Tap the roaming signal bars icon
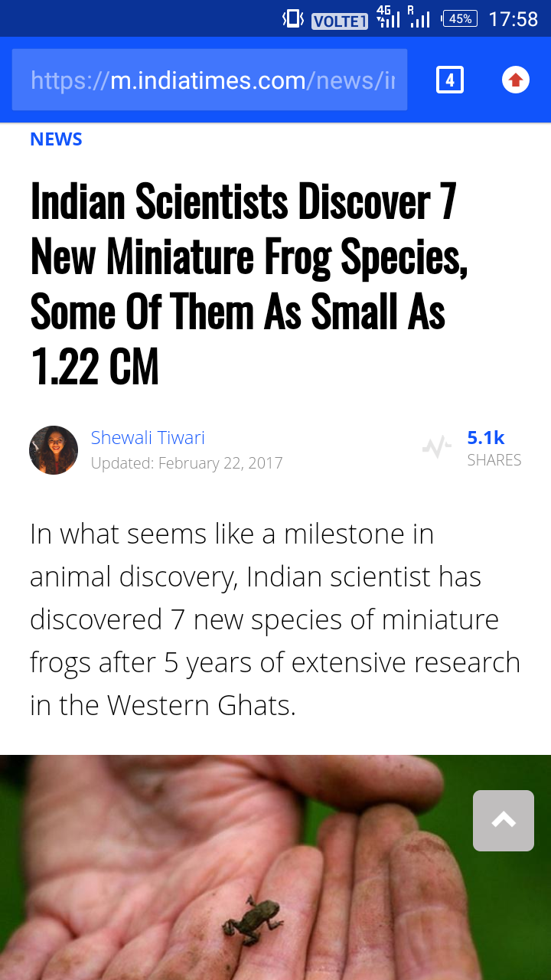Image resolution: width=551 pixels, height=980 pixels. click(x=419, y=17)
